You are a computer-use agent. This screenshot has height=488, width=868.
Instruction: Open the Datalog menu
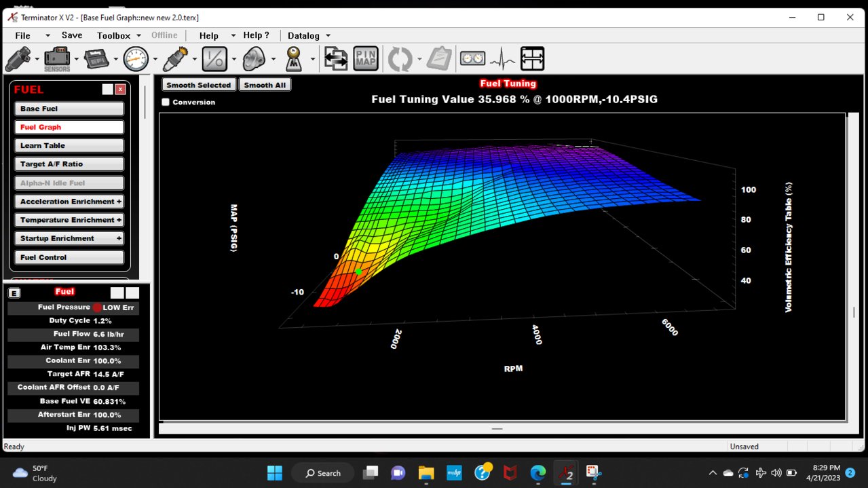coord(303,35)
